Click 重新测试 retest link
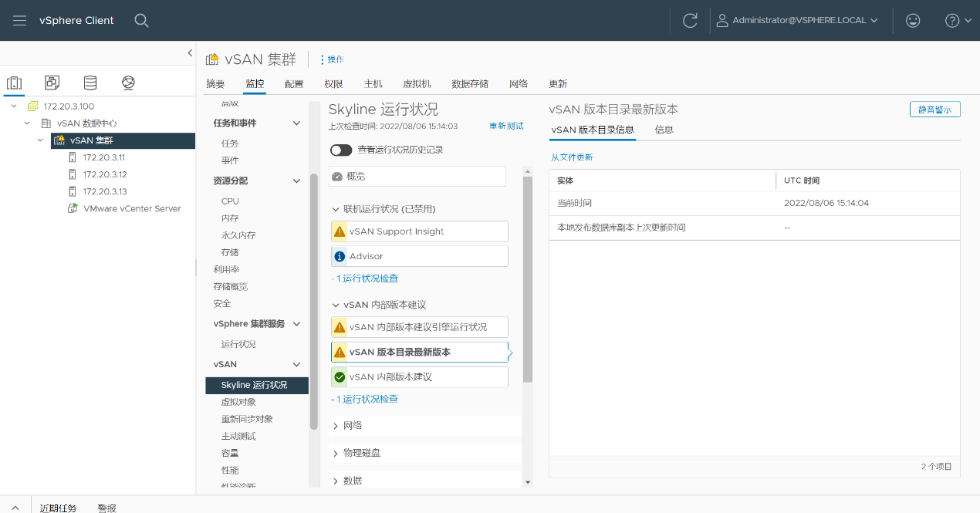980x513 pixels. point(506,126)
